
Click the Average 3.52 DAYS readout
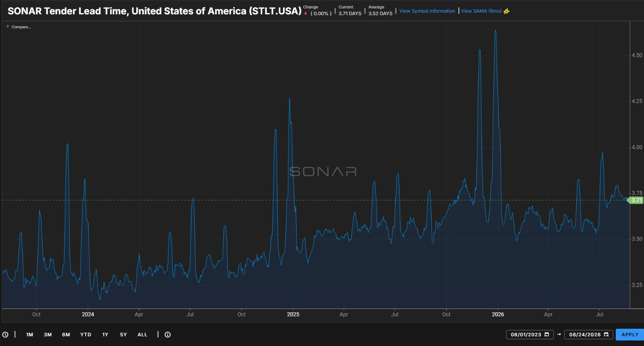380,11
